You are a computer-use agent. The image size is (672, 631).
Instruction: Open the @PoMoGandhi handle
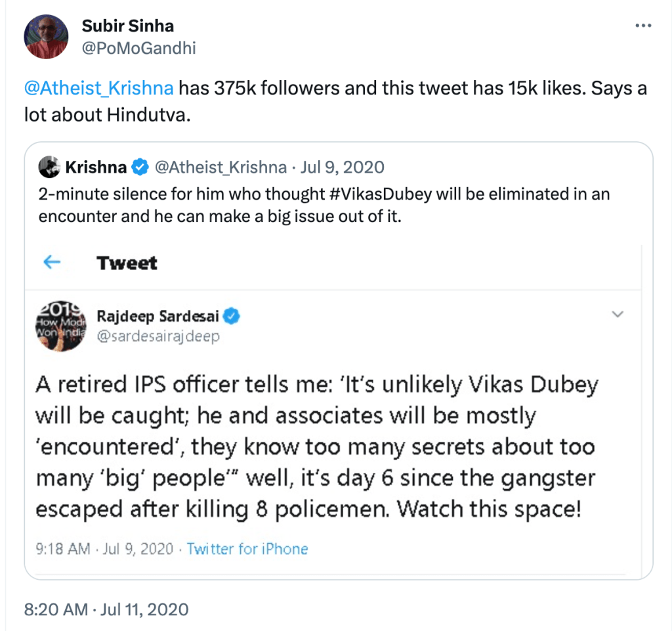(x=138, y=48)
